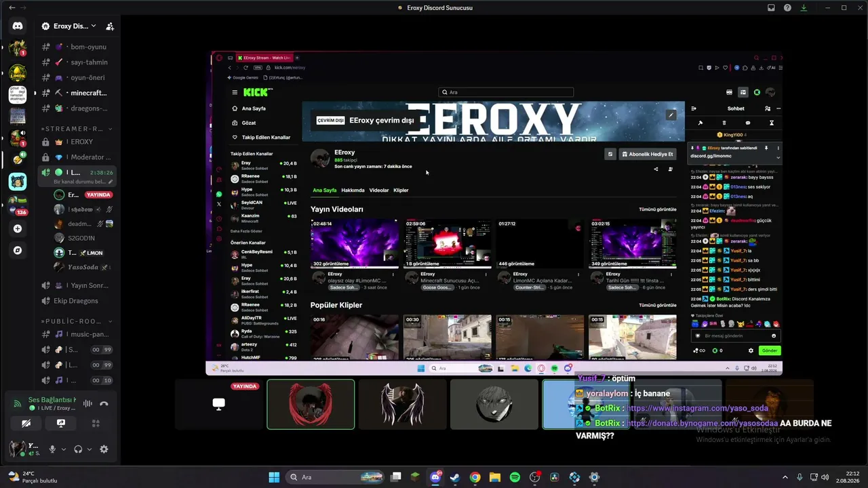Open Discord inbox icon in title bar

[x=771, y=7]
